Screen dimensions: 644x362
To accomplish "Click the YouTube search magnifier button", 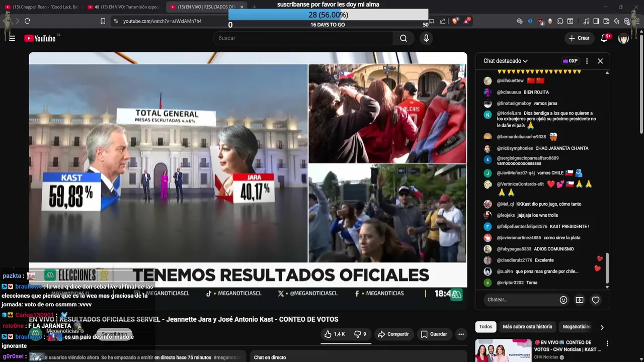I will (404, 38).
